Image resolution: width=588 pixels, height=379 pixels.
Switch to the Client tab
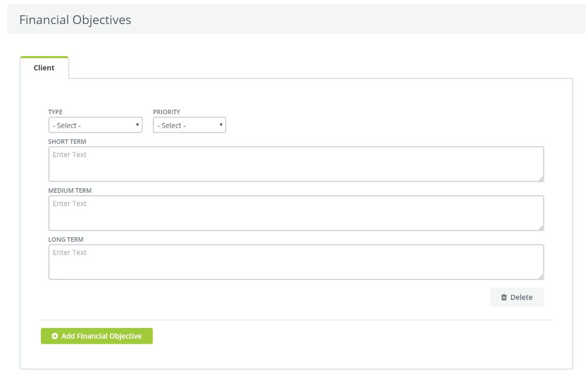tap(44, 68)
